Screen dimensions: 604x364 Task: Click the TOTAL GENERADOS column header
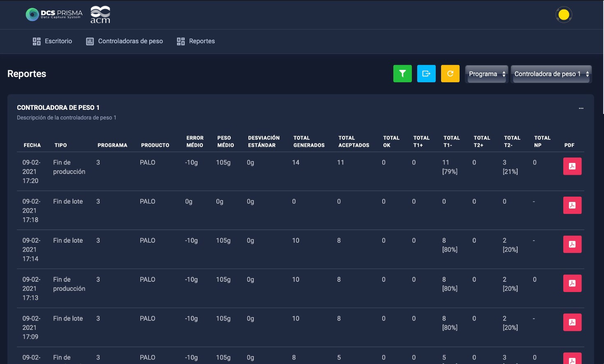(309, 141)
